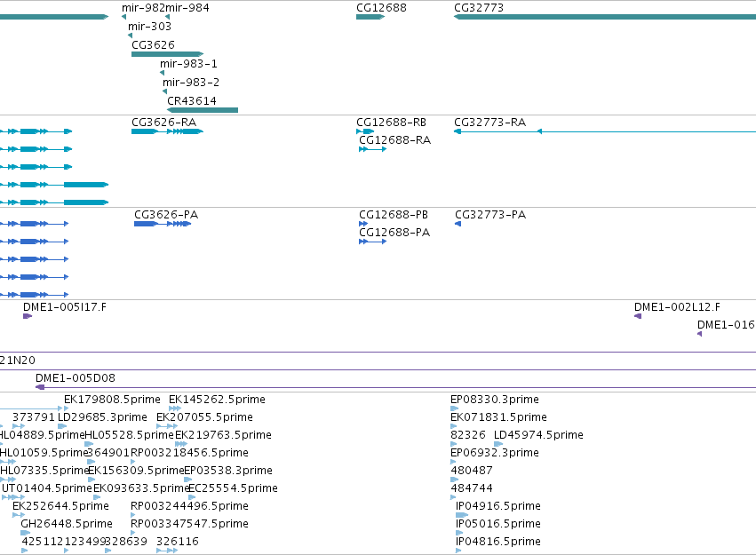
Task: Click the LD45974.5prime EST glyph
Action: click(x=498, y=444)
